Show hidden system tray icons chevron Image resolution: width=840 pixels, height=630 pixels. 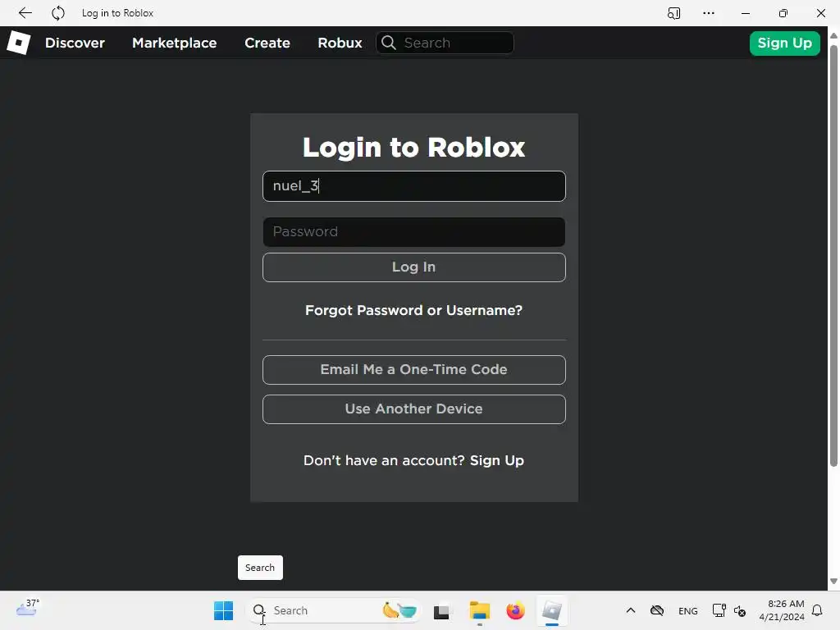pyautogui.click(x=631, y=610)
